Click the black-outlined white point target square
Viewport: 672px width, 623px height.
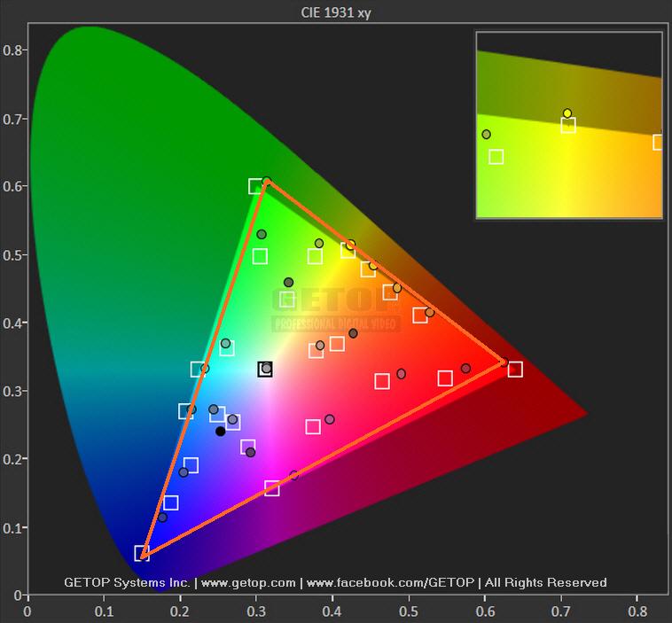(x=265, y=369)
